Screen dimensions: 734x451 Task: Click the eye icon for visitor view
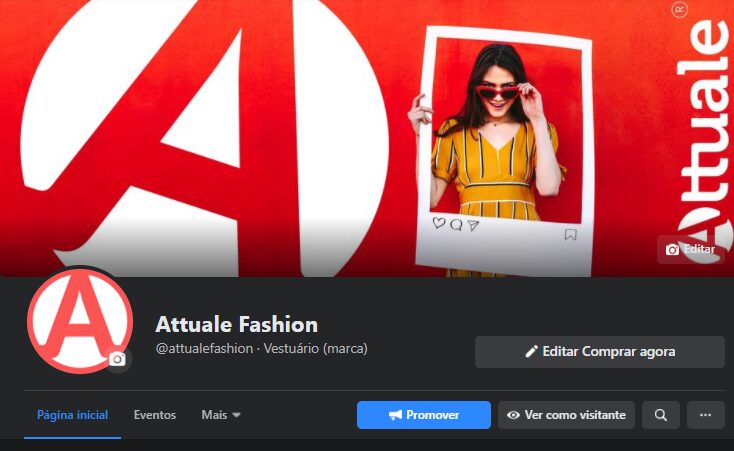[x=513, y=415]
